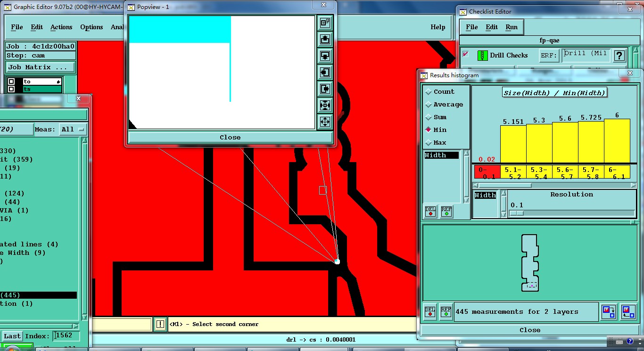This screenshot has height=351, width=644.
Task: Pan popview down with arrow icon
Action: (x=325, y=56)
